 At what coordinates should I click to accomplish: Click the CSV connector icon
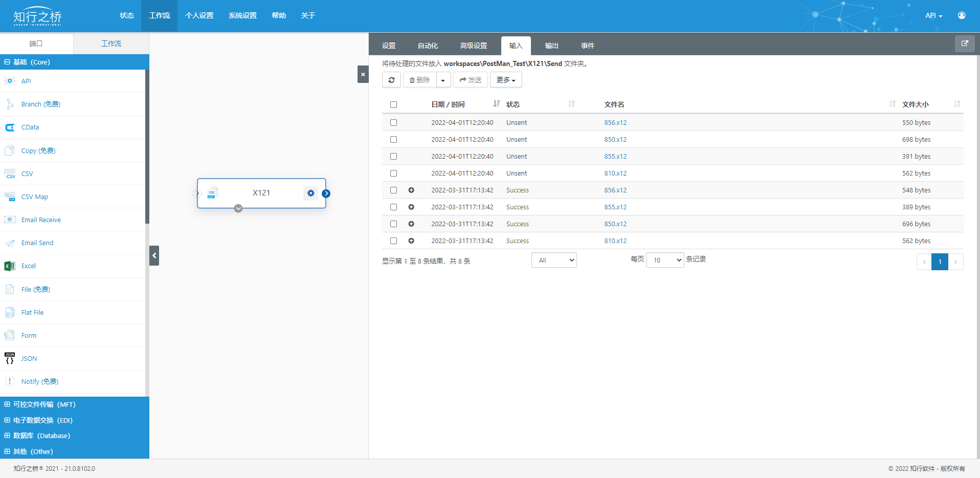10,173
